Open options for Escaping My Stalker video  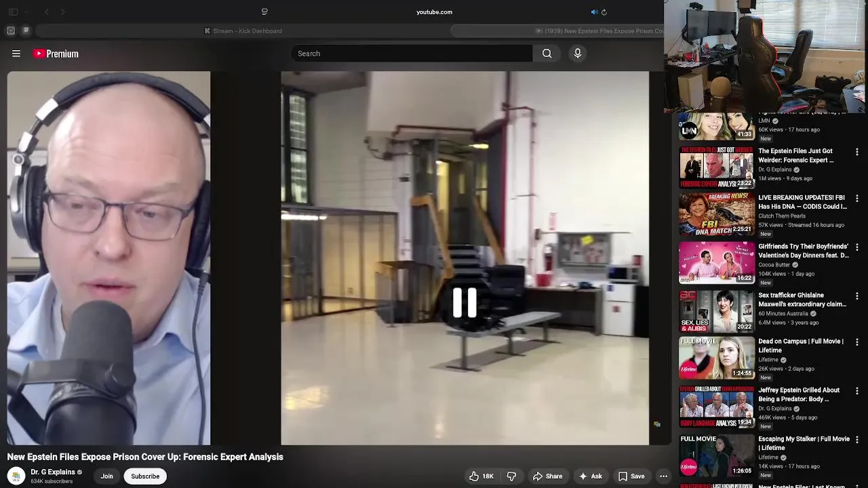857,440
